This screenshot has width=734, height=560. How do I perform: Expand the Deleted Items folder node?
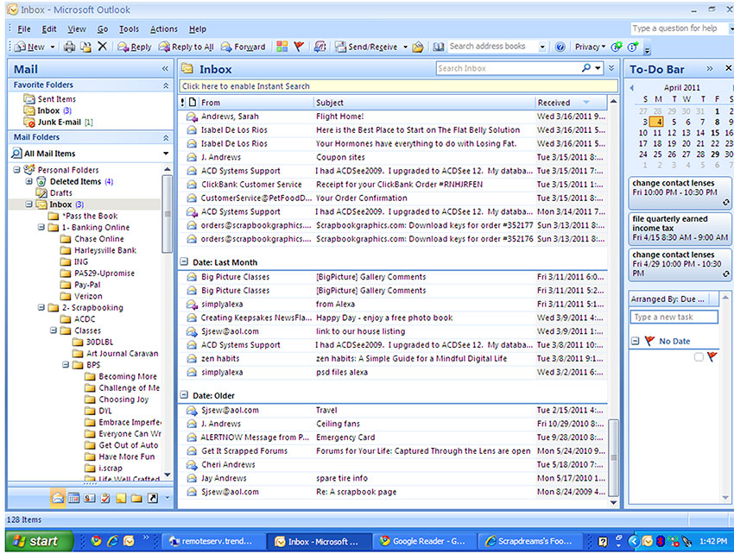pos(29,181)
